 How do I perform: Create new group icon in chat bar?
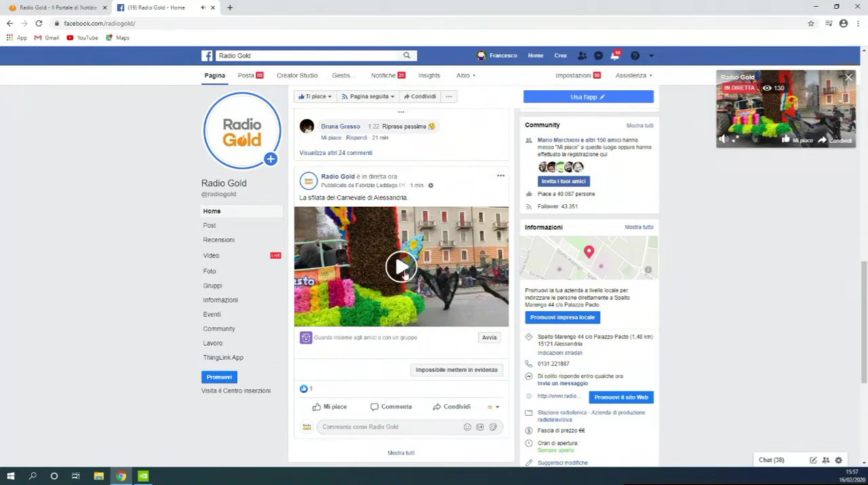click(x=826, y=460)
